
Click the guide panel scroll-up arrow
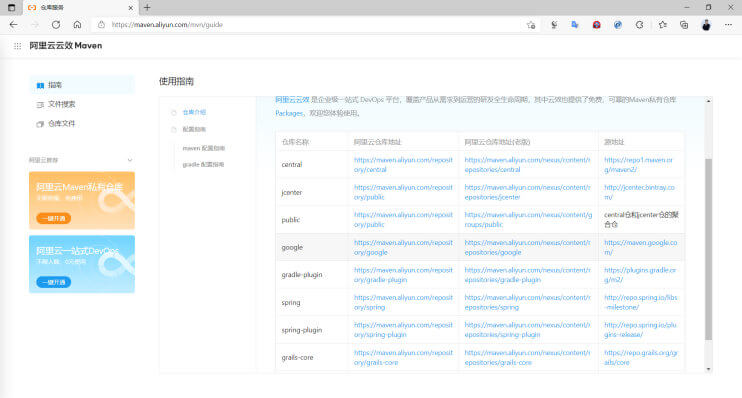(708, 101)
